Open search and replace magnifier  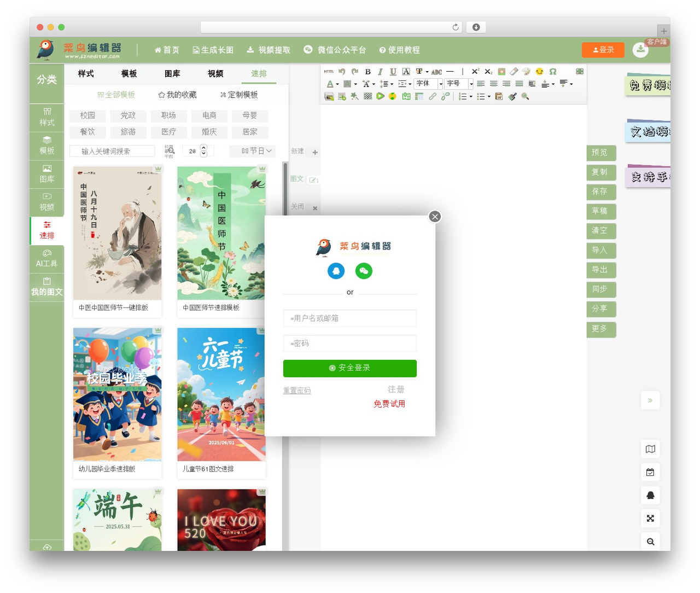pyautogui.click(x=526, y=96)
